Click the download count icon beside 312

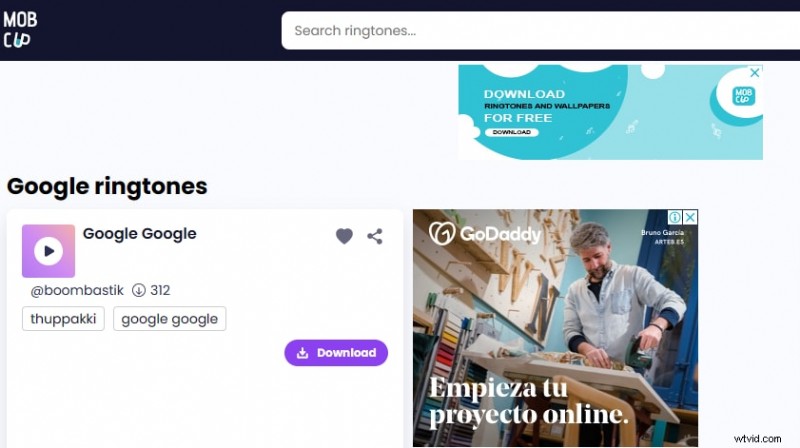pyautogui.click(x=139, y=290)
